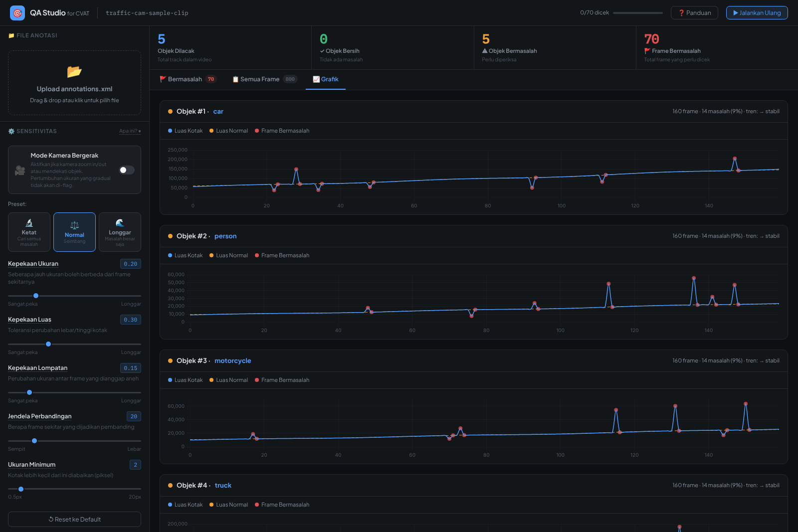The width and height of the screenshot is (798, 532).
Task: Select the Ketat preset microscope icon
Action: (x=29, y=223)
